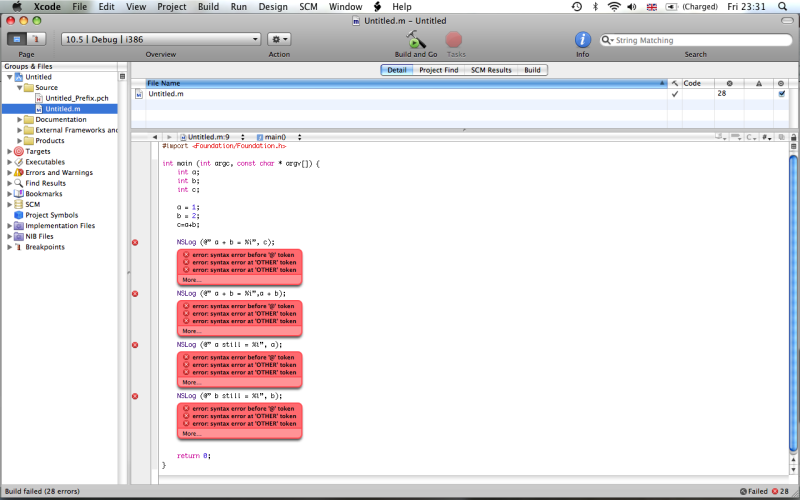800x500 pixels.
Task: Select the SCM group in sidebar
Action: tap(32, 205)
